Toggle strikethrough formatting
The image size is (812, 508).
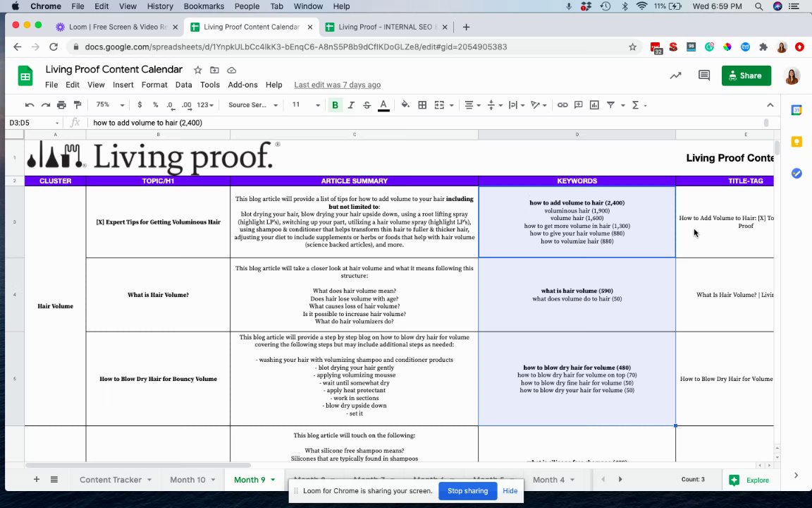(367, 105)
